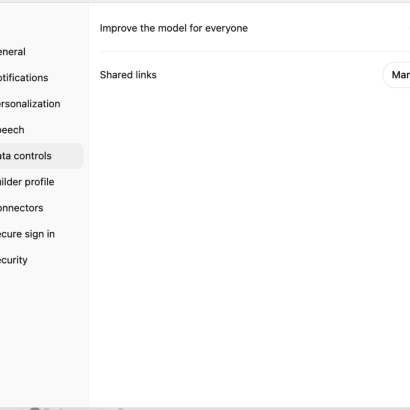Viewport: 410px width, 410px height.
Task: Click the Manage button for Shared links
Action: [397, 75]
